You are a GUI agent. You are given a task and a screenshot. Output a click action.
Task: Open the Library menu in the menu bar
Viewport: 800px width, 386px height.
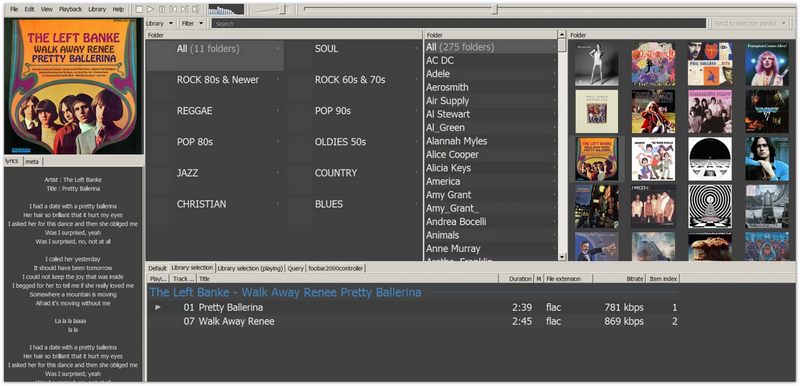pyautogui.click(x=97, y=9)
